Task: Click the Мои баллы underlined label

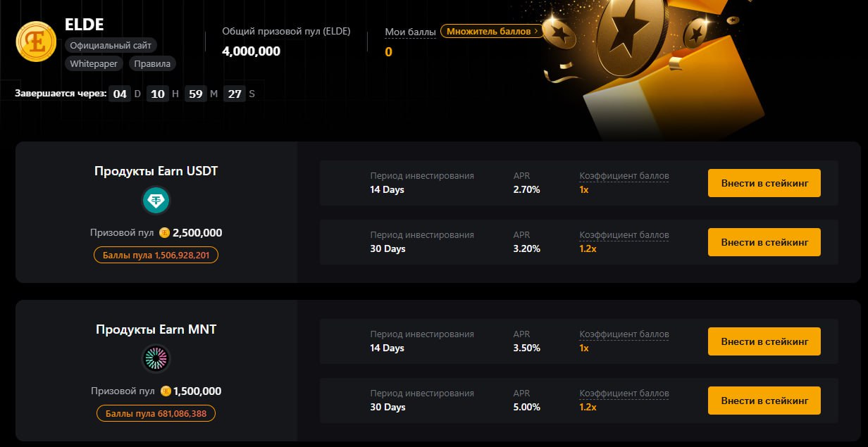Action: click(410, 32)
